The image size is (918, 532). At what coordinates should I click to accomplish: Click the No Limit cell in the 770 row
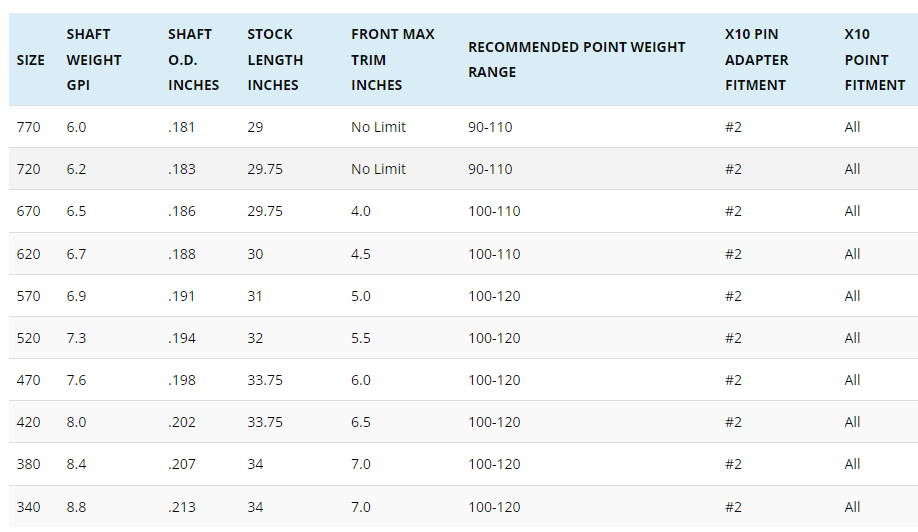pyautogui.click(x=378, y=127)
